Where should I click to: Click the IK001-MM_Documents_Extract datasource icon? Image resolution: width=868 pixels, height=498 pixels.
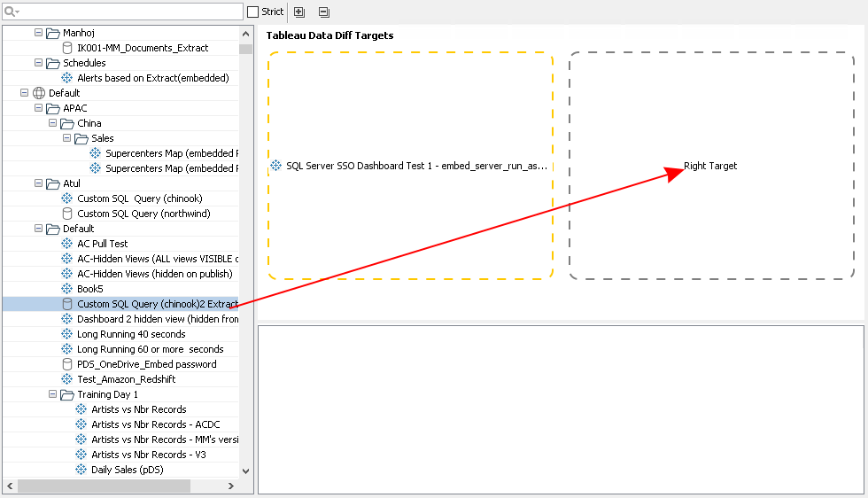tap(67, 48)
